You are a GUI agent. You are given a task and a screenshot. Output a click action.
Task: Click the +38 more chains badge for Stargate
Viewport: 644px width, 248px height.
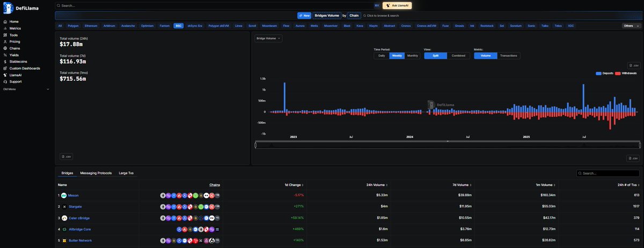click(217, 207)
